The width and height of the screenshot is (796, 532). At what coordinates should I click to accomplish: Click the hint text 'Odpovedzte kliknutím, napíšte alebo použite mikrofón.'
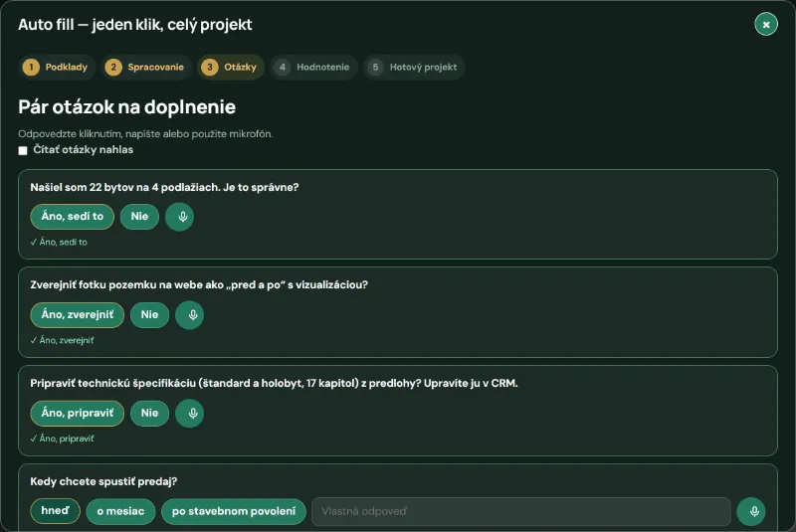[145, 134]
